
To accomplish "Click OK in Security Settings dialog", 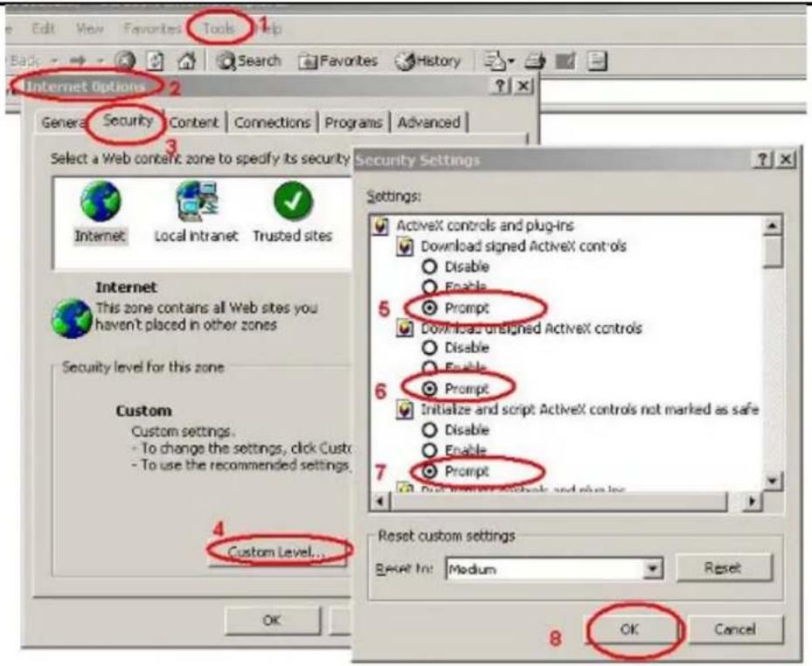I will (x=629, y=629).
